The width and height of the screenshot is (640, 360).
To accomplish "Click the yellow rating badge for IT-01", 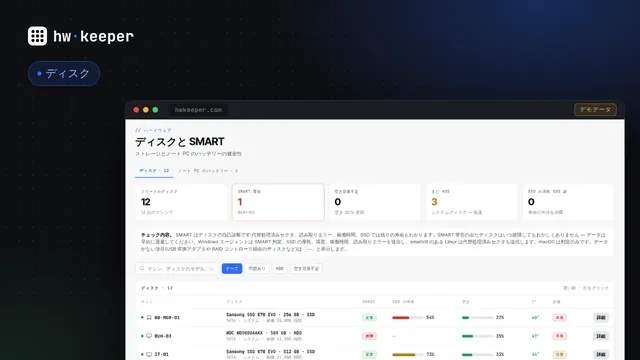I will pyautogui.click(x=559, y=354).
